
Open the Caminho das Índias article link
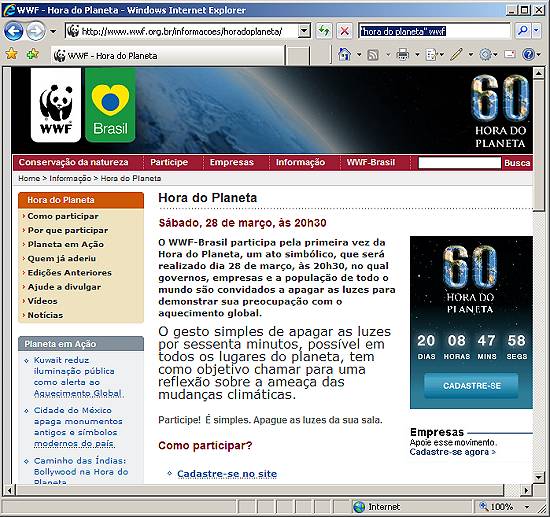[x=81, y=471]
